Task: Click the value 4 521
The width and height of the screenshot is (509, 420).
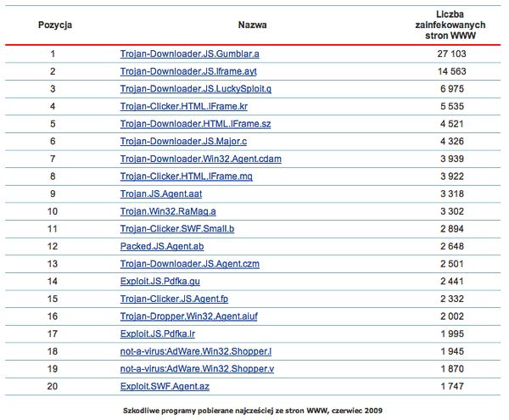Action: (x=451, y=124)
